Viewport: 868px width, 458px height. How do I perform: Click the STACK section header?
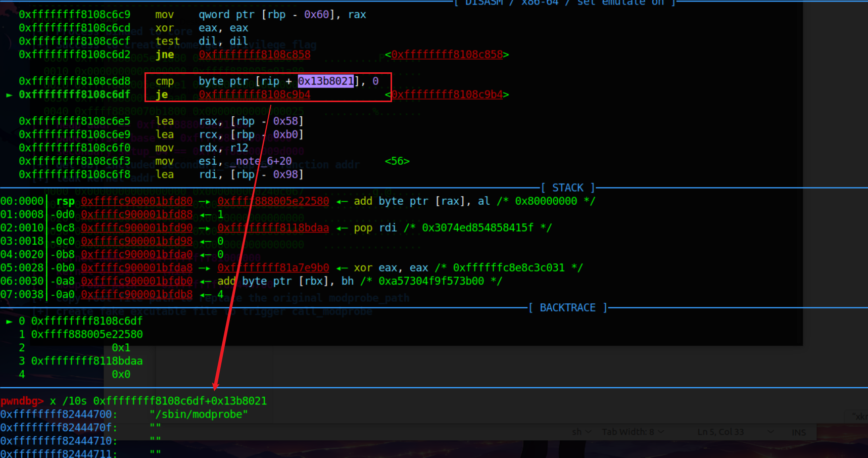point(568,188)
